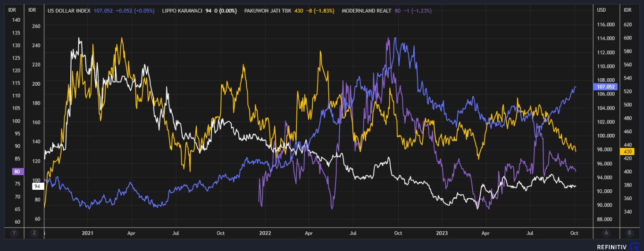The width and height of the screenshot is (644, 251).
Task: Click the B axis selector button
Action: pyautogui.click(x=630, y=233)
